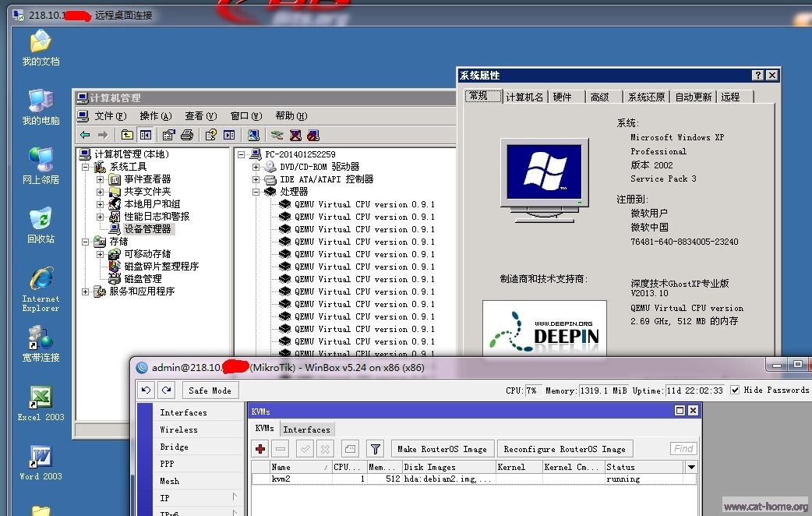Screen dimensions: 812x516
Task: Expand the 服务和应用程序 tree node
Action: point(86,292)
